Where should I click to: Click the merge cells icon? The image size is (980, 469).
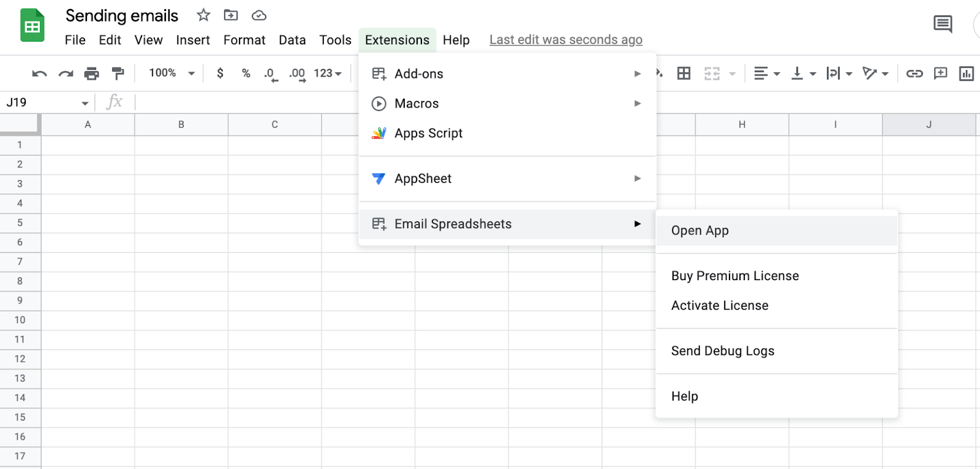click(x=712, y=74)
